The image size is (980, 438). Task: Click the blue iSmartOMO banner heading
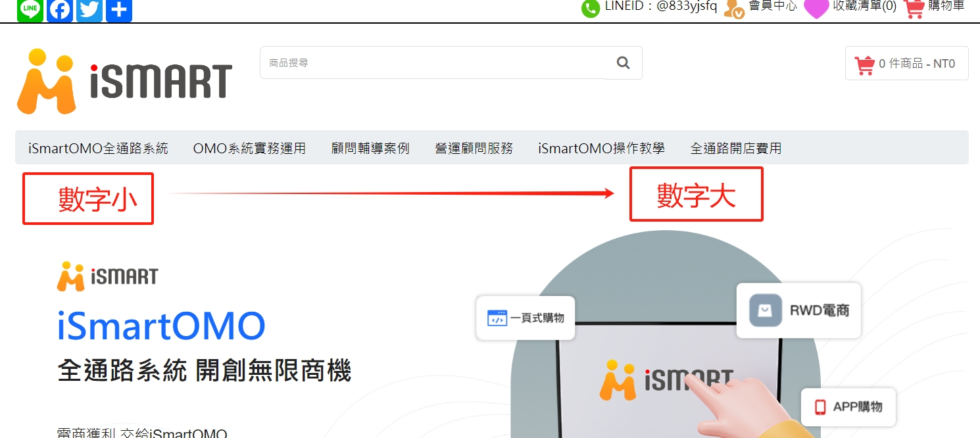click(161, 326)
